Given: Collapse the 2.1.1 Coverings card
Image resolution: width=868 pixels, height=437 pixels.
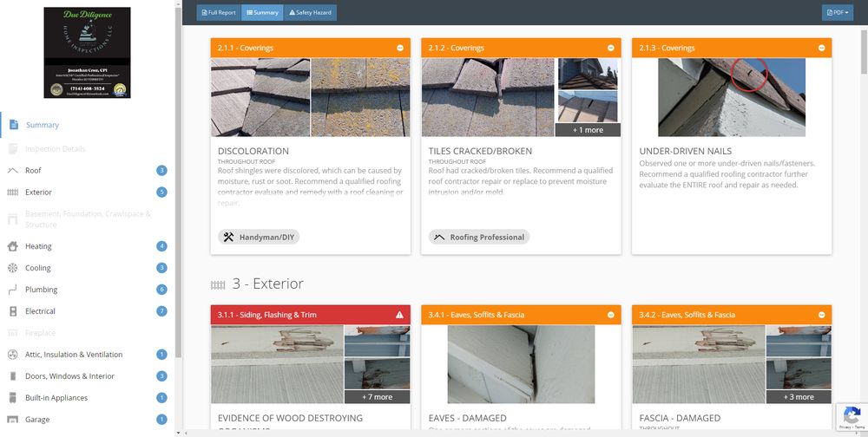Looking at the screenshot, I should [400, 49].
